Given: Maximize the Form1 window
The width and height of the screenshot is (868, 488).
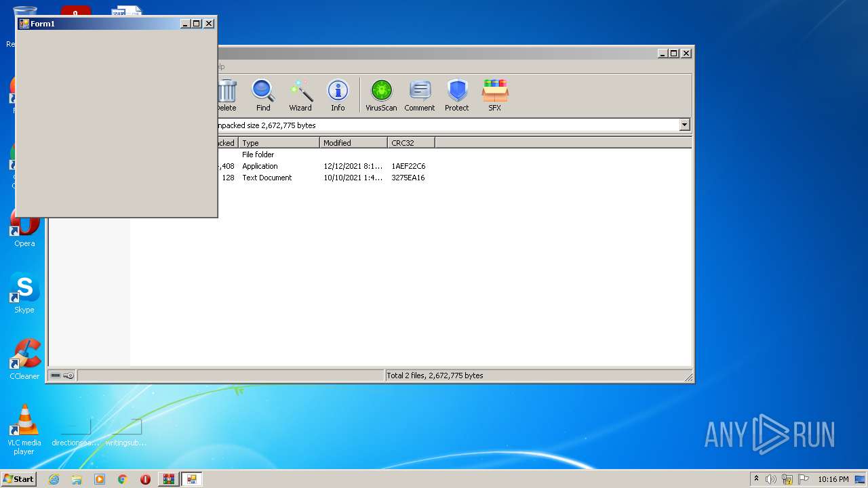Looking at the screenshot, I should tap(197, 24).
